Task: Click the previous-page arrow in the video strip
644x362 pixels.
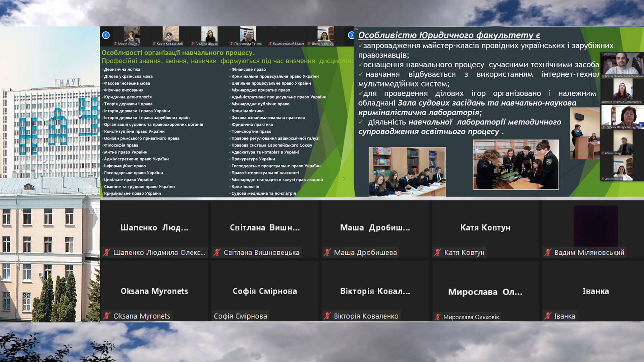Action: pos(106,35)
